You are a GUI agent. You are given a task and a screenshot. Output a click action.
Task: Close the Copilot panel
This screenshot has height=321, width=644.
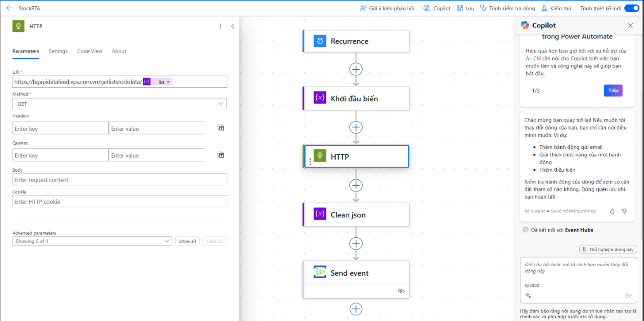[630, 26]
